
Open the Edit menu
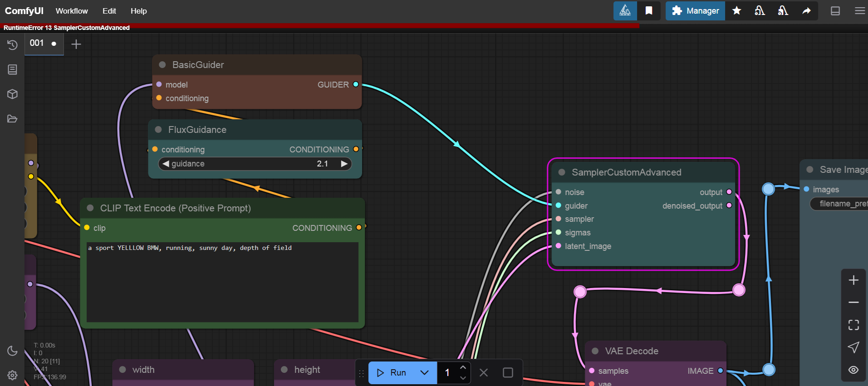click(109, 11)
